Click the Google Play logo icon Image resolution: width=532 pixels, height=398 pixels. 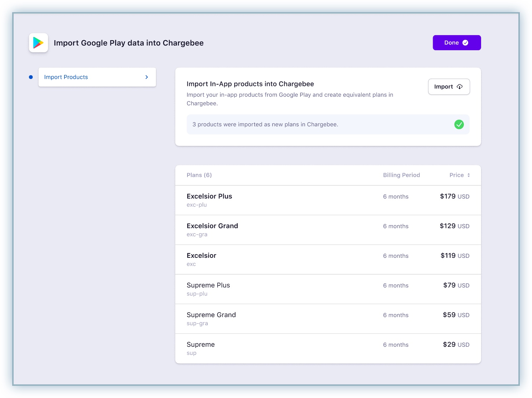(38, 43)
